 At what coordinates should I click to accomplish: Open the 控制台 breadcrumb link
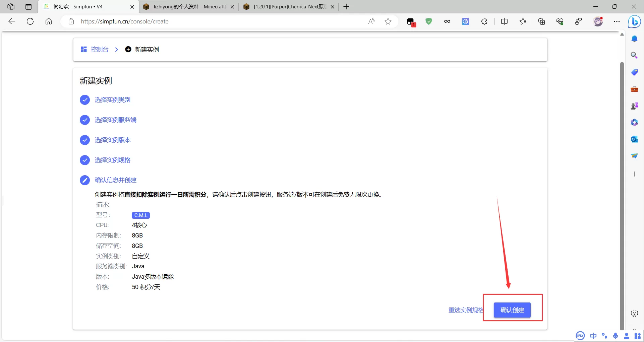click(99, 50)
